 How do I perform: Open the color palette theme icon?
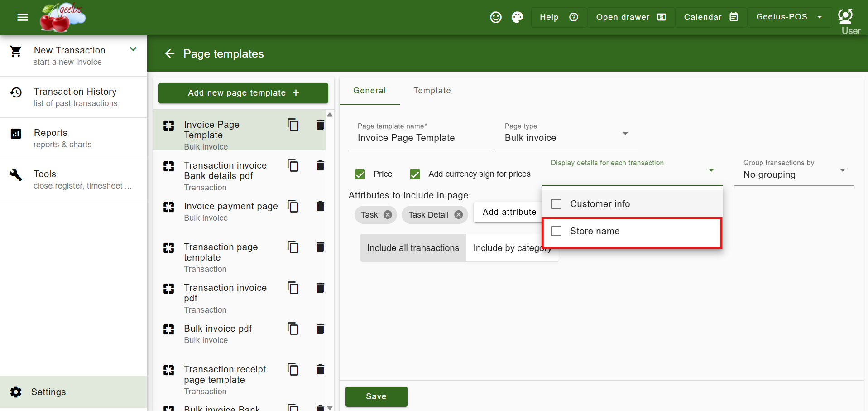click(517, 17)
